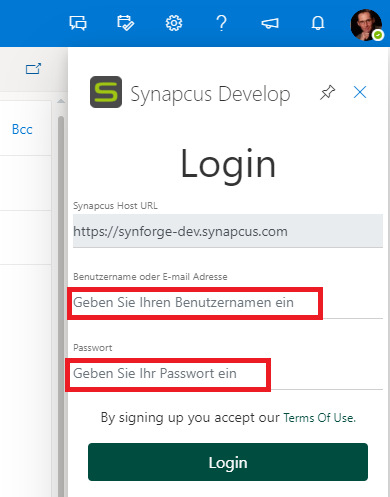Click the scroll-up arrow of the compose pane

pyautogui.click(x=61, y=101)
